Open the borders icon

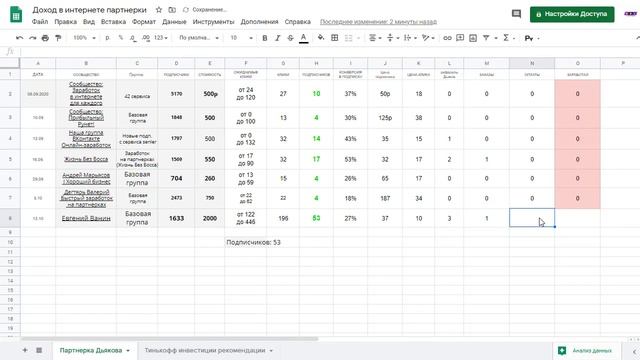click(334, 38)
